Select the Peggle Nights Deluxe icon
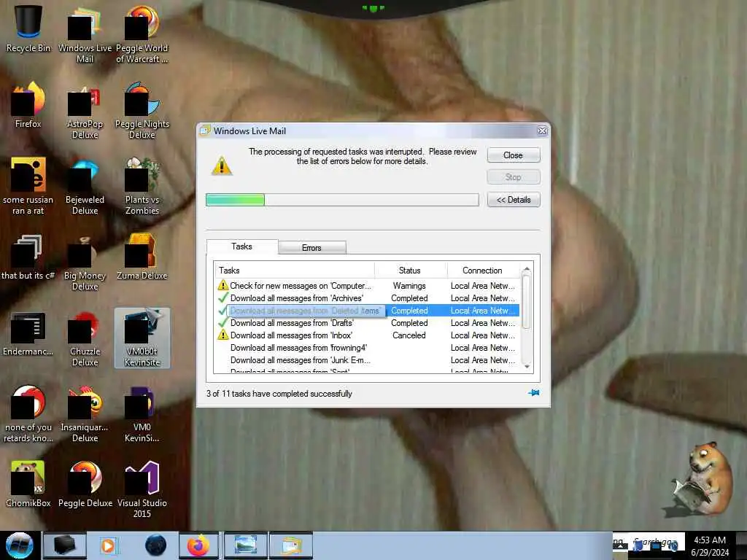This screenshot has height=560, width=747. 142,110
